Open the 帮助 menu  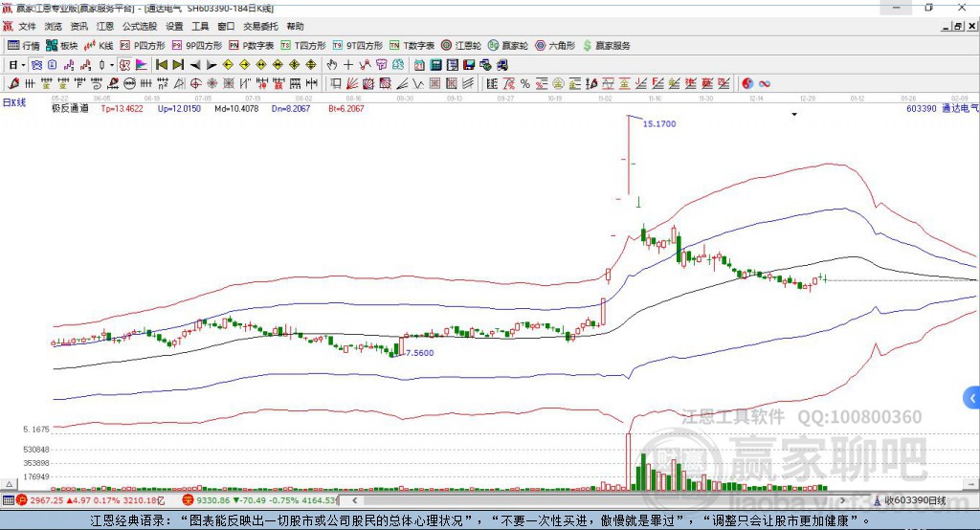click(295, 26)
